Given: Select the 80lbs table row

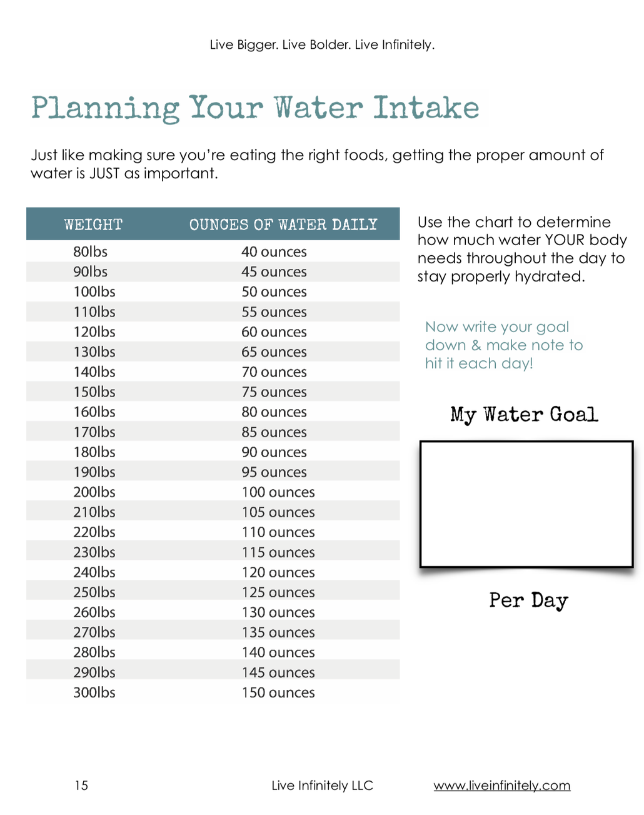Looking at the screenshot, I should pyautogui.click(x=213, y=251).
